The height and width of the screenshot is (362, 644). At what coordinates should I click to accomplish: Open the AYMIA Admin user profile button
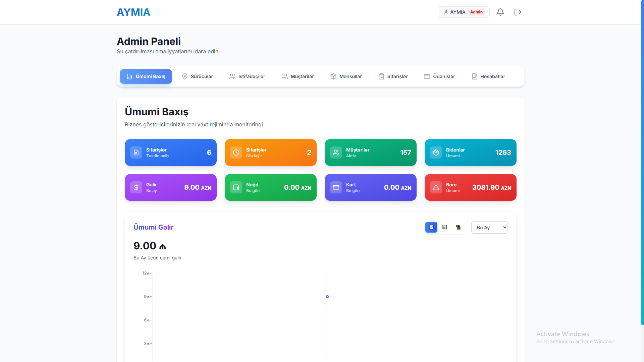pyautogui.click(x=464, y=12)
